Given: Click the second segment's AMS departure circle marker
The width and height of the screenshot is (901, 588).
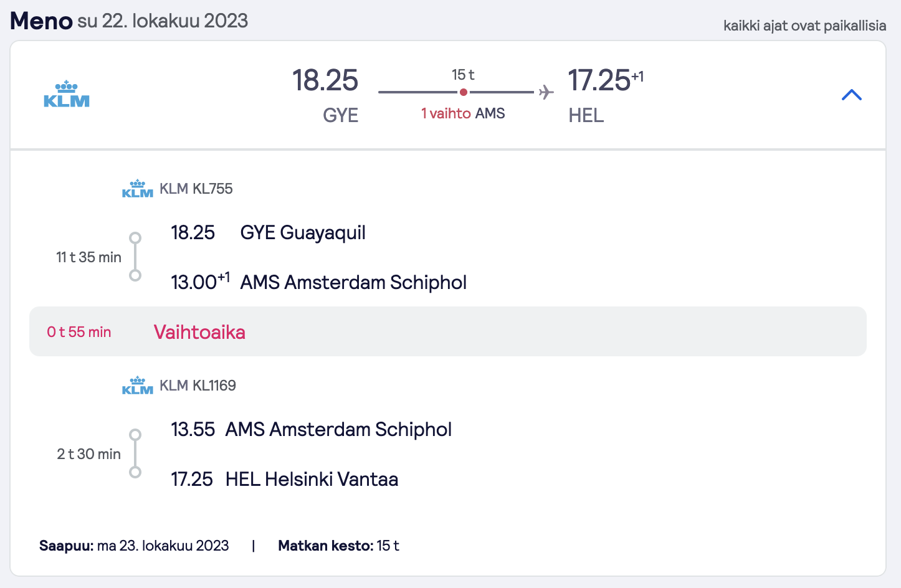Looking at the screenshot, I should tap(135, 435).
